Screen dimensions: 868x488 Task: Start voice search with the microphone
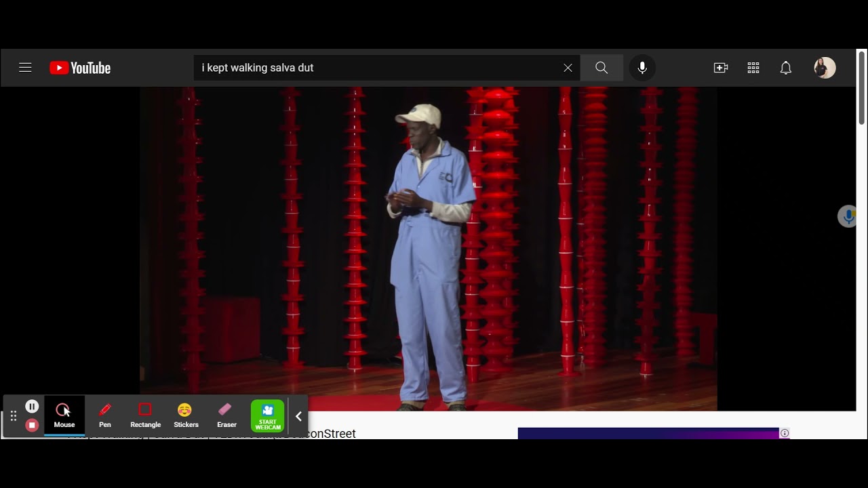tap(642, 68)
